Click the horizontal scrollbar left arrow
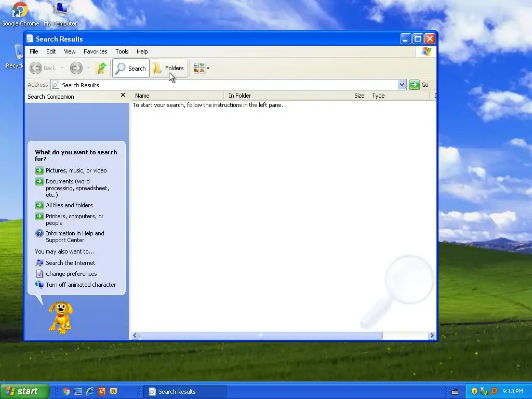 point(135,335)
